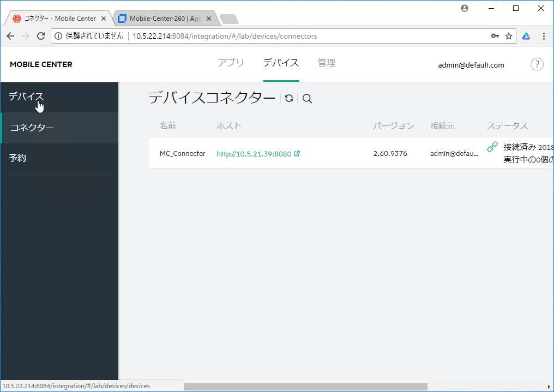Minimize the Chrome window
This screenshot has height=392, width=554.
click(491, 8)
